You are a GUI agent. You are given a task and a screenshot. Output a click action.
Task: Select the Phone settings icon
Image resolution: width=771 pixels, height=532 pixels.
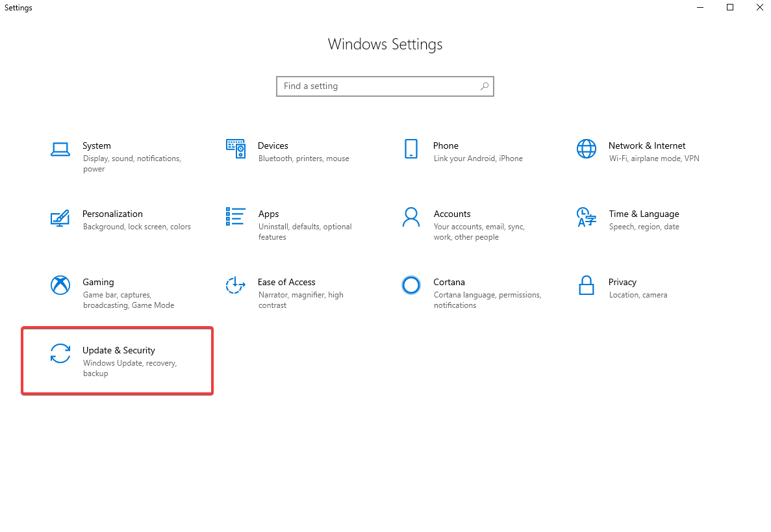[x=411, y=149]
